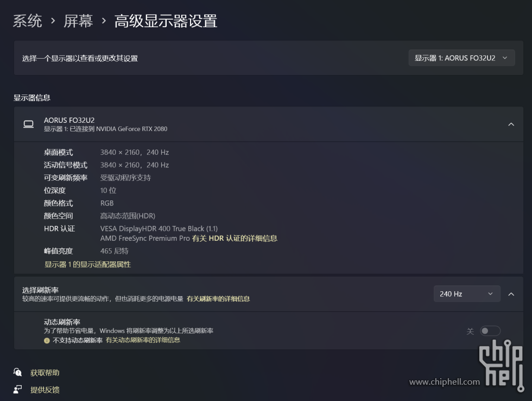
Task: Click the 10 位 bit depth value
Action: 108,191
